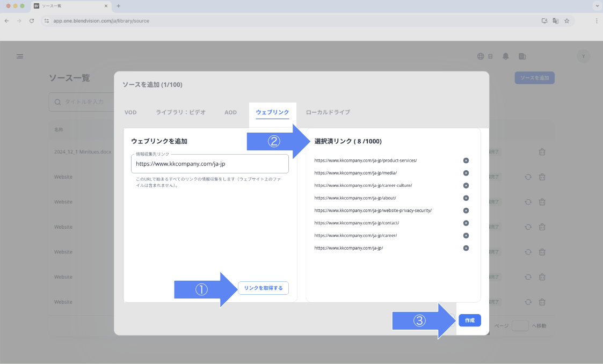The height and width of the screenshot is (364, 603).
Task: Click the 作成 button
Action: [x=469, y=320]
